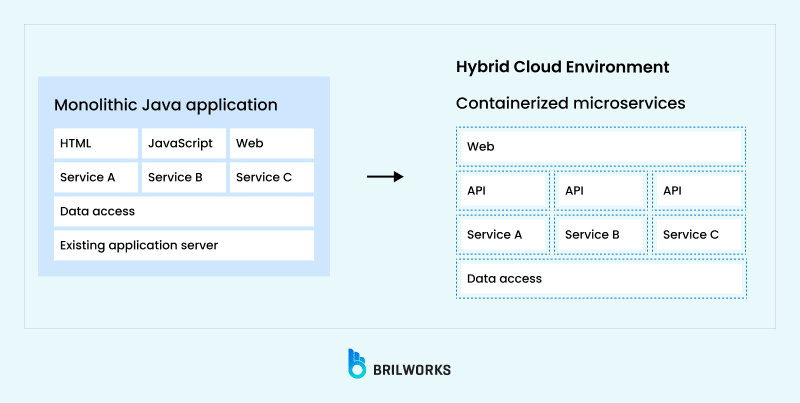Click the middle API container box
Screen dimensions: 800x403
click(x=601, y=190)
